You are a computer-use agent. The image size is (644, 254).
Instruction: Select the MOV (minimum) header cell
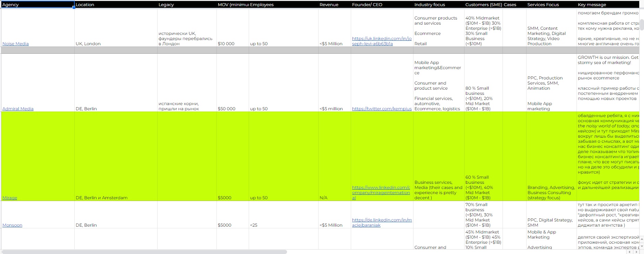point(233,5)
